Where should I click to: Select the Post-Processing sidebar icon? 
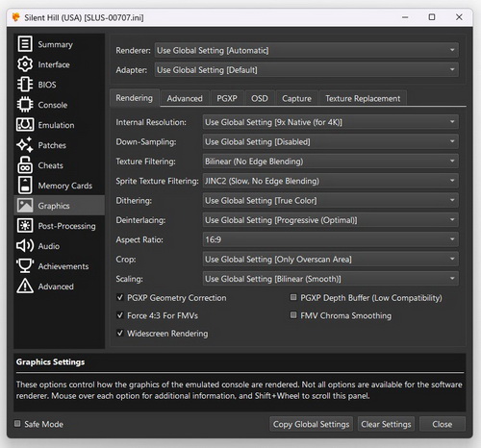pyautogui.click(x=25, y=226)
